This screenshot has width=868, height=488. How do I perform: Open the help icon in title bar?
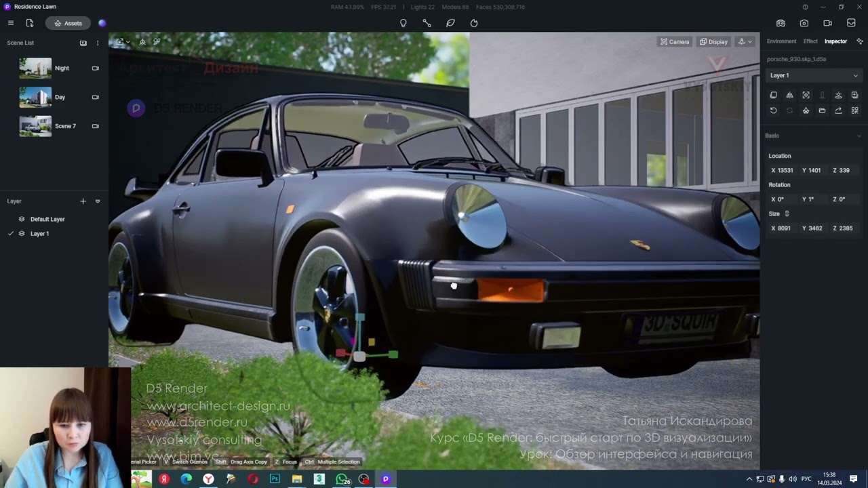[805, 7]
